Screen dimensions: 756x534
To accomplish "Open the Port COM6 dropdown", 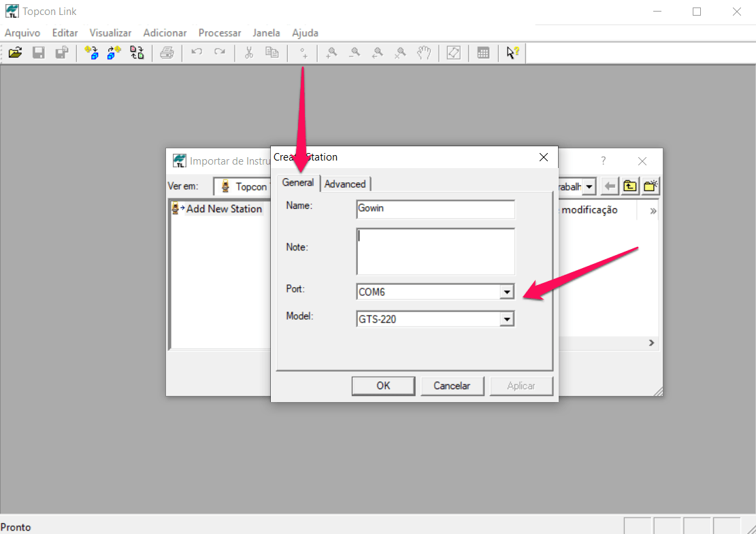I will point(506,292).
